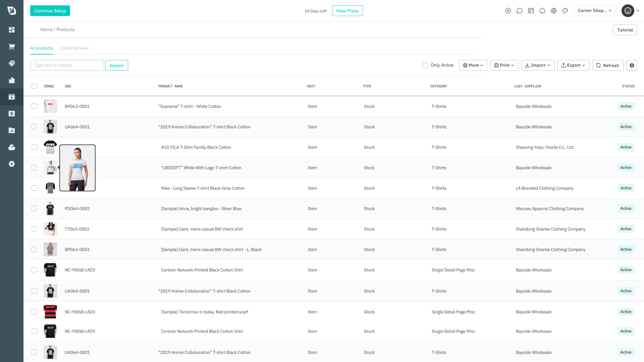Open the calendar icon in header

[x=531, y=11]
